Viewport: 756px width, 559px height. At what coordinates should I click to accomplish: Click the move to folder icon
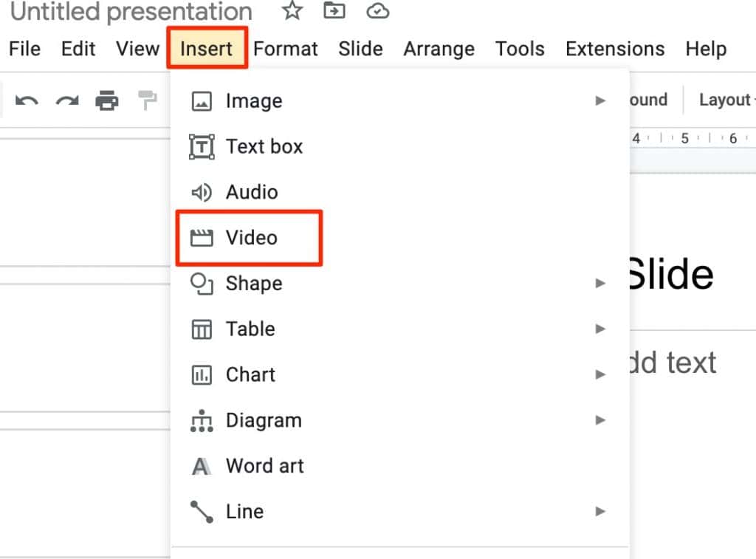coord(334,10)
